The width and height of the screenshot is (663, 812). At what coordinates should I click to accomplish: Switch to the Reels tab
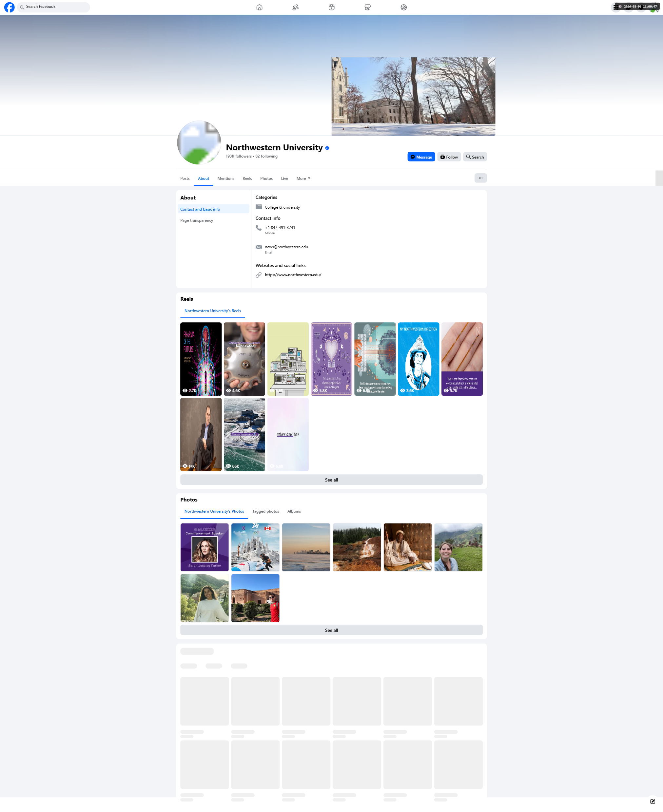[x=247, y=178]
